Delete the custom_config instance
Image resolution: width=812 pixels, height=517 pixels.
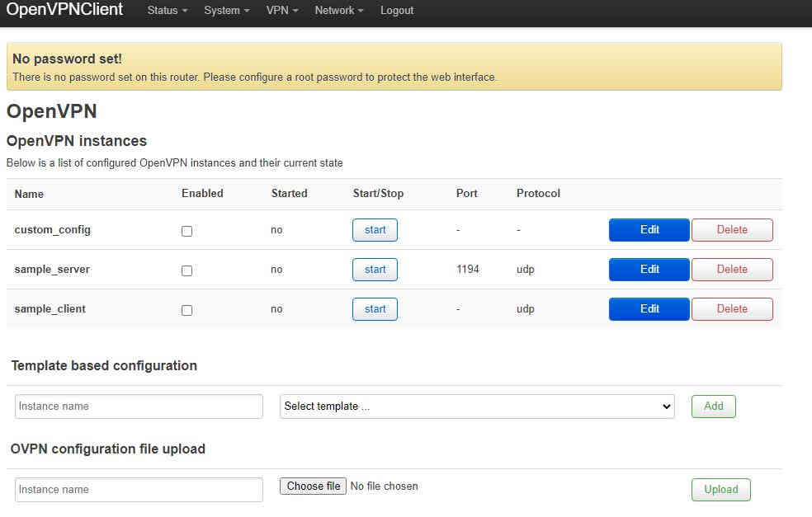(732, 230)
